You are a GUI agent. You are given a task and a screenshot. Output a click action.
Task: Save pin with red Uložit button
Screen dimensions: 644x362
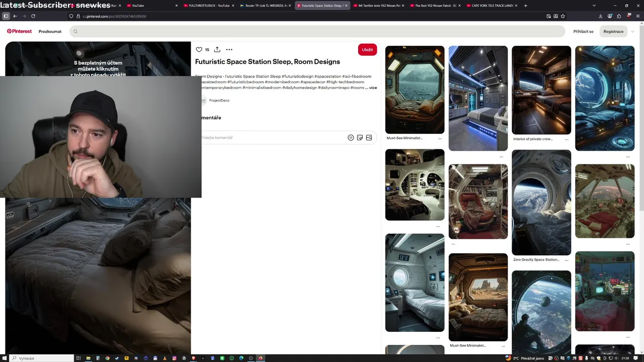coord(367,49)
